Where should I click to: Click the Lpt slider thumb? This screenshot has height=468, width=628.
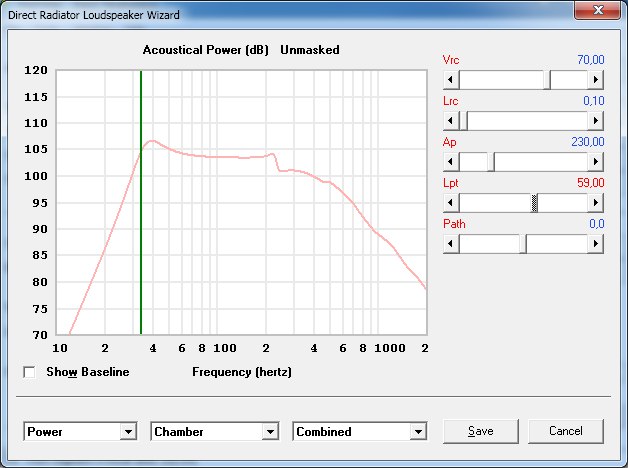pos(534,203)
